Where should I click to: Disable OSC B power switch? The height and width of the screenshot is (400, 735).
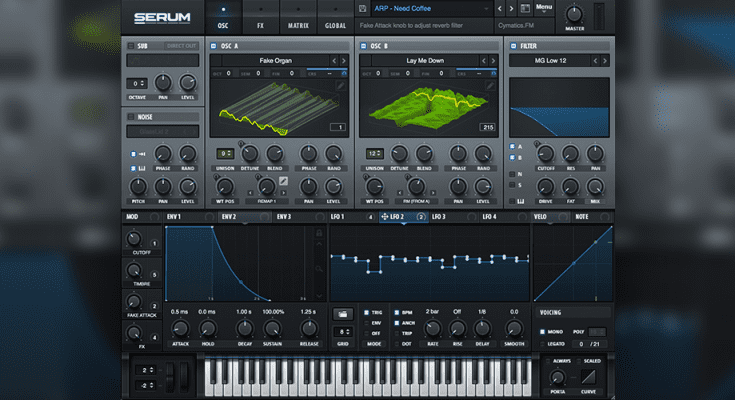pyautogui.click(x=363, y=46)
